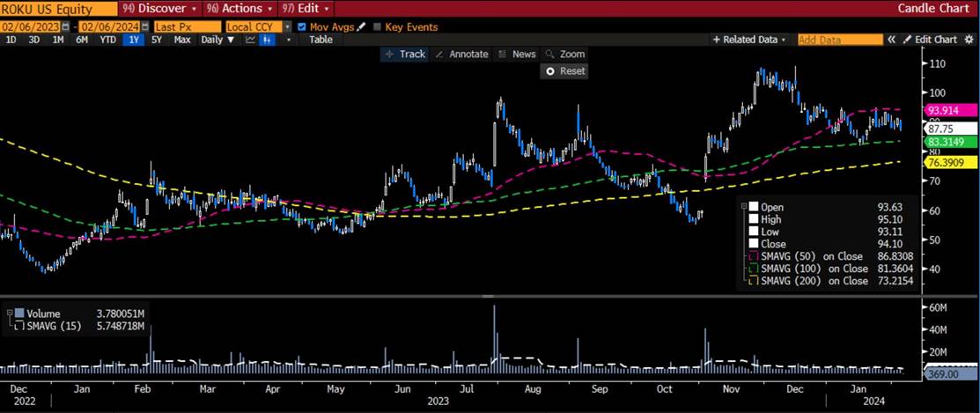Show News overlay on chart
Image resolution: width=980 pixels, height=413 pixels.
(517, 55)
